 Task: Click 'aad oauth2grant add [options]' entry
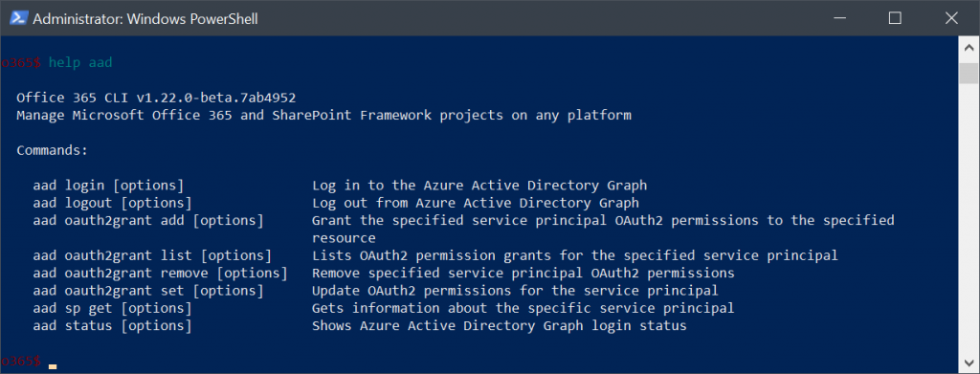(148, 220)
